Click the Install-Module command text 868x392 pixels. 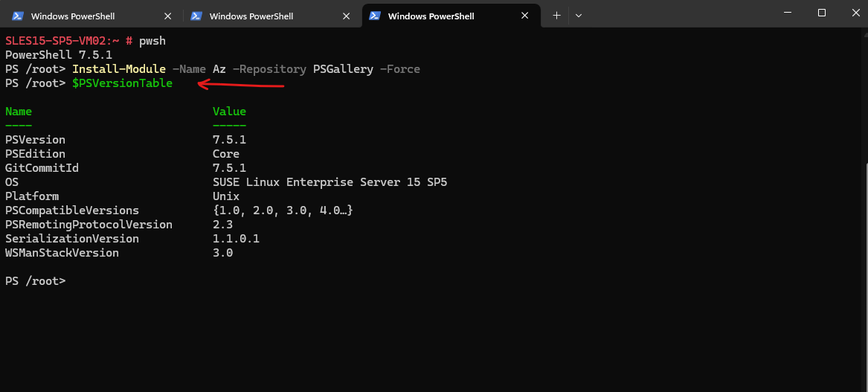(119, 69)
